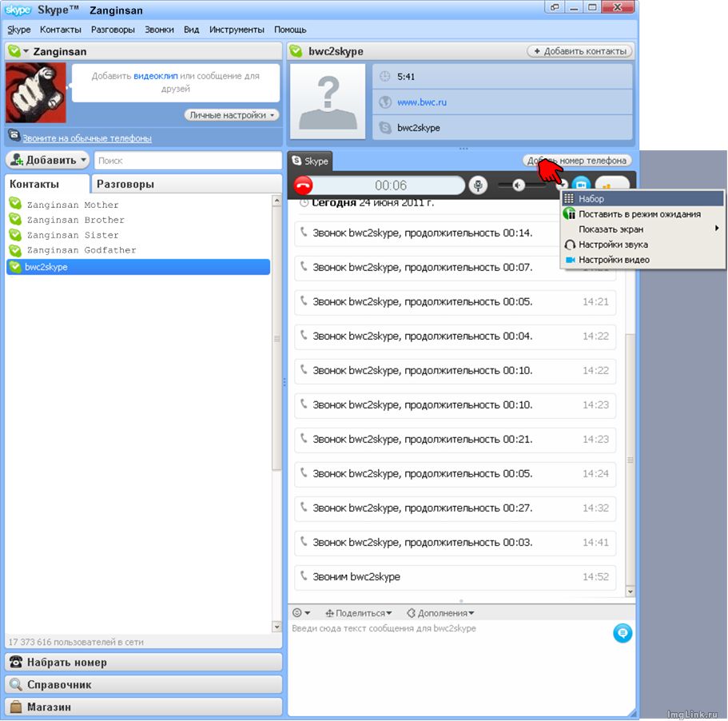Image resolution: width=728 pixels, height=721 pixels.
Task: Choose Поставить в режим ожидания
Action: click(x=642, y=214)
